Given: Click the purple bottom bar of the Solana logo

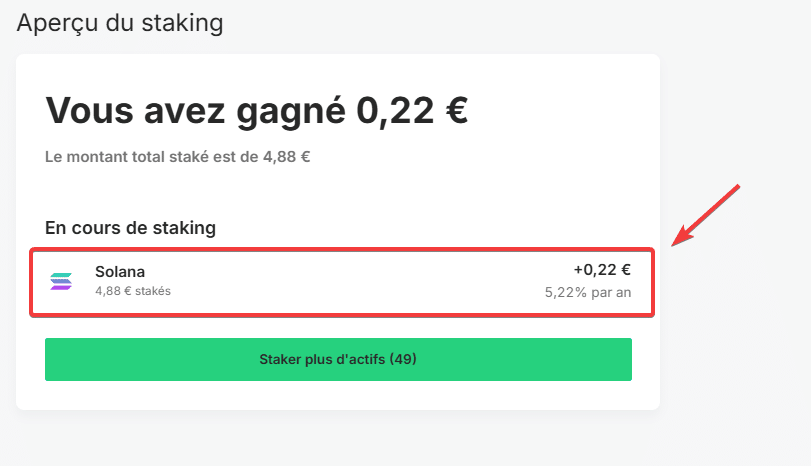Looking at the screenshot, I should coord(61,288).
